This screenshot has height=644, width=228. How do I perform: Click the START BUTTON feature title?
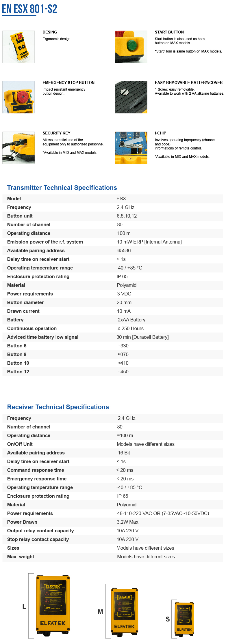pyautogui.click(x=169, y=32)
